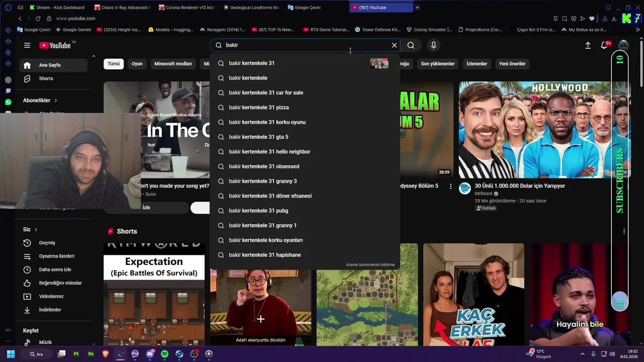Select 'bakir kertenkele 31 obsessed' suggestion

[x=305, y=166]
